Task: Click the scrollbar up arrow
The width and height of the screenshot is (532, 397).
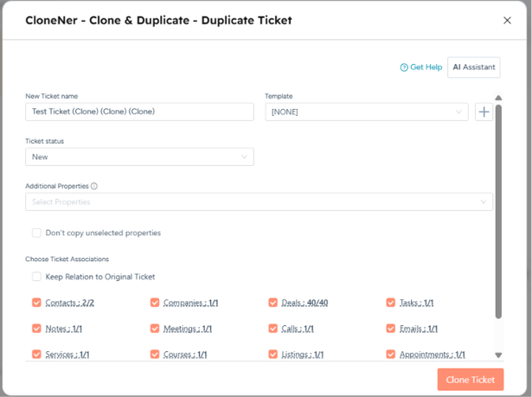Action: point(498,98)
